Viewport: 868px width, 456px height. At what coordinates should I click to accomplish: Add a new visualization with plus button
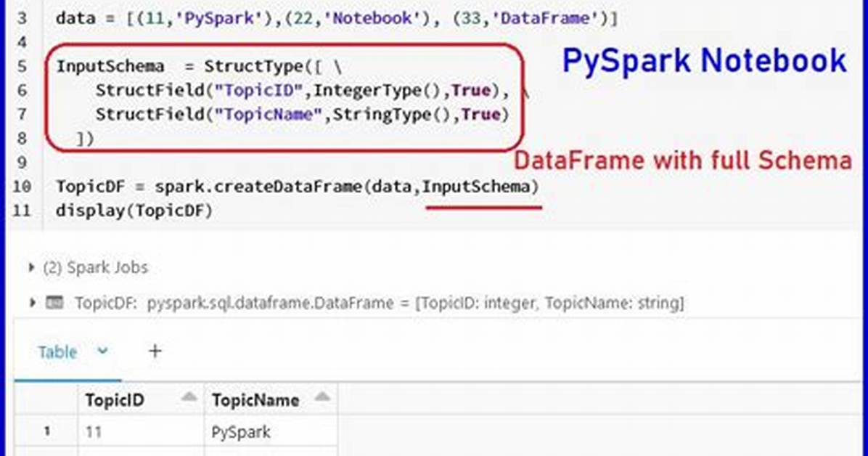155,351
